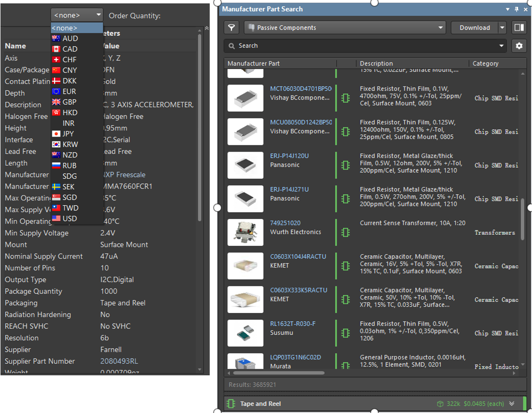Open the currency <none> combo box
Viewport: 532px width, 413px height.
point(77,15)
